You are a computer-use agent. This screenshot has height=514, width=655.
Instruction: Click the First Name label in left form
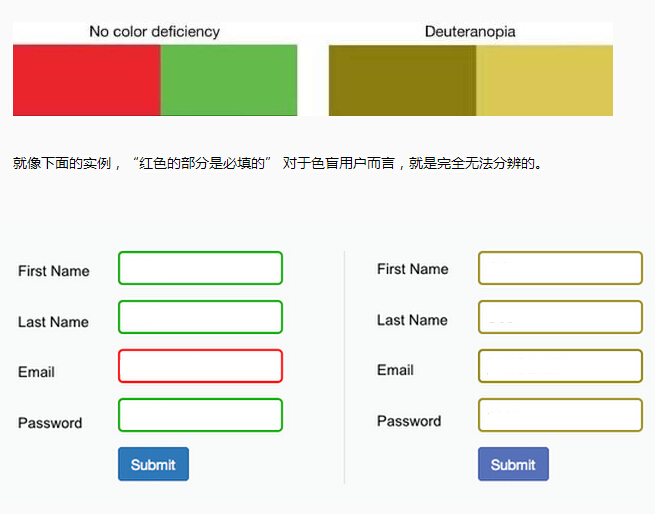pos(54,271)
